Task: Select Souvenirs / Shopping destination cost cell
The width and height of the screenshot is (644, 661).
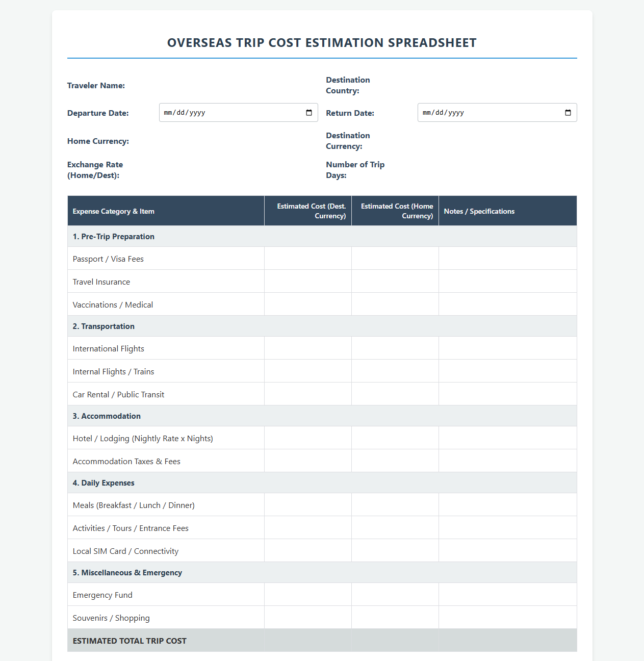Action: (308, 618)
